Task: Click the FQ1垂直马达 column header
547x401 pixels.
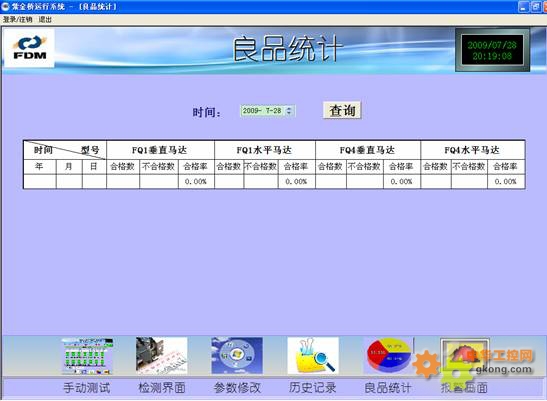Action: tap(160, 150)
